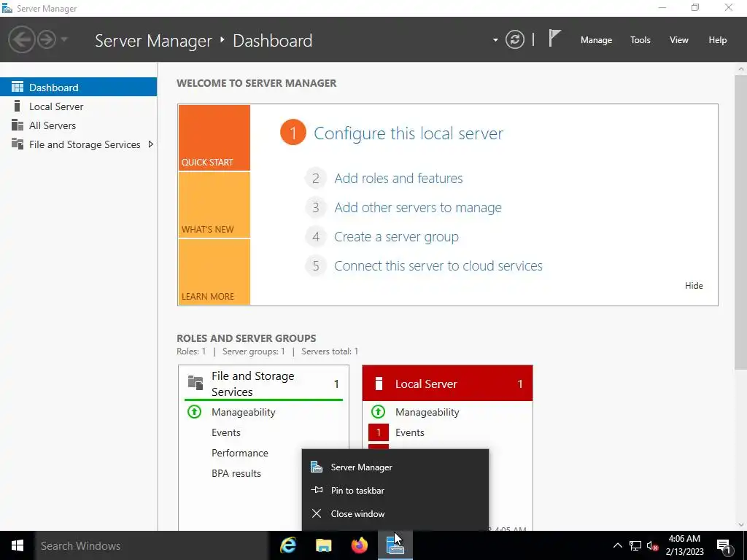Hide the welcome tile

point(694,286)
